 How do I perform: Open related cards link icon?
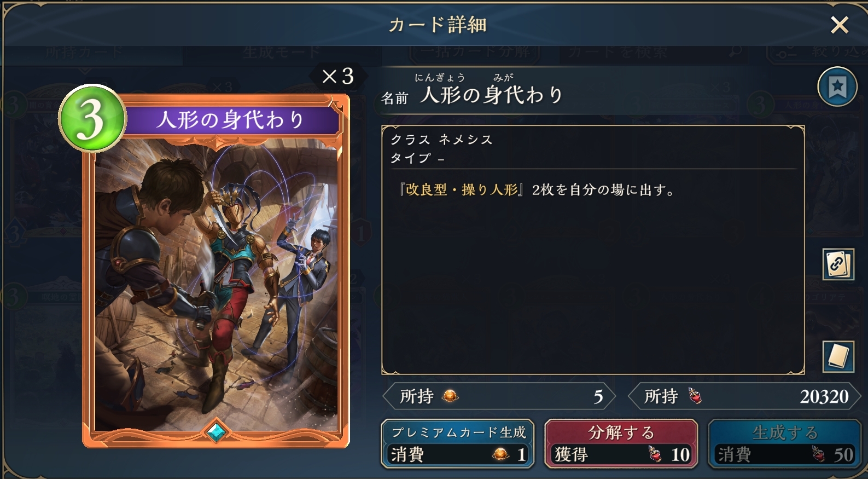pyautogui.click(x=838, y=264)
